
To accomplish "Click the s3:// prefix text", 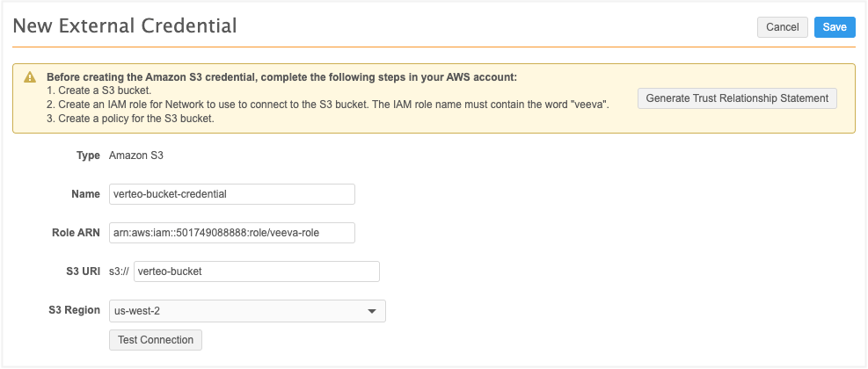I will point(119,271).
